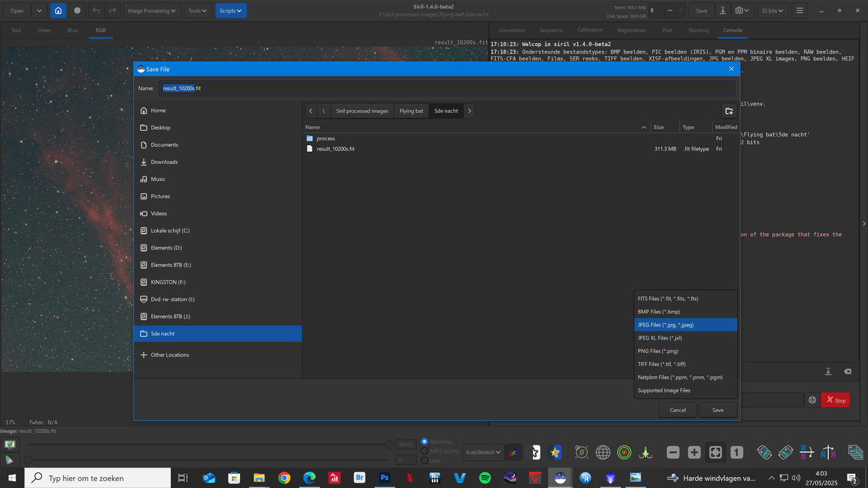Click the file Name input field

point(448,88)
